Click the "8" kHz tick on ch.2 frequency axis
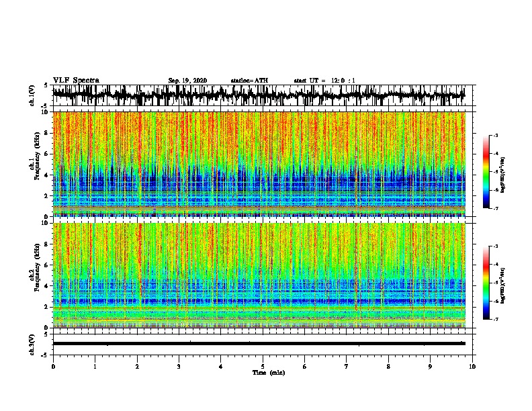This screenshot has height=411, width=532. click(47, 244)
